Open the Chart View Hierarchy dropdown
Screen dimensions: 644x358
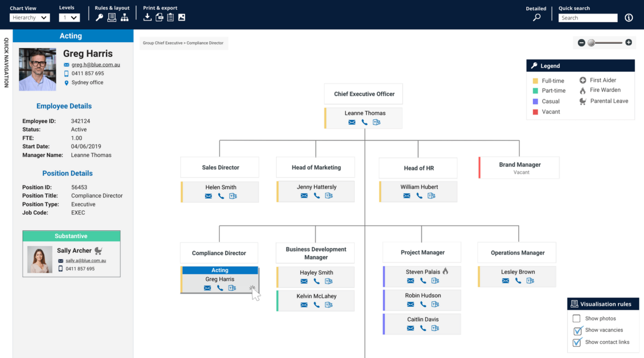coord(29,17)
